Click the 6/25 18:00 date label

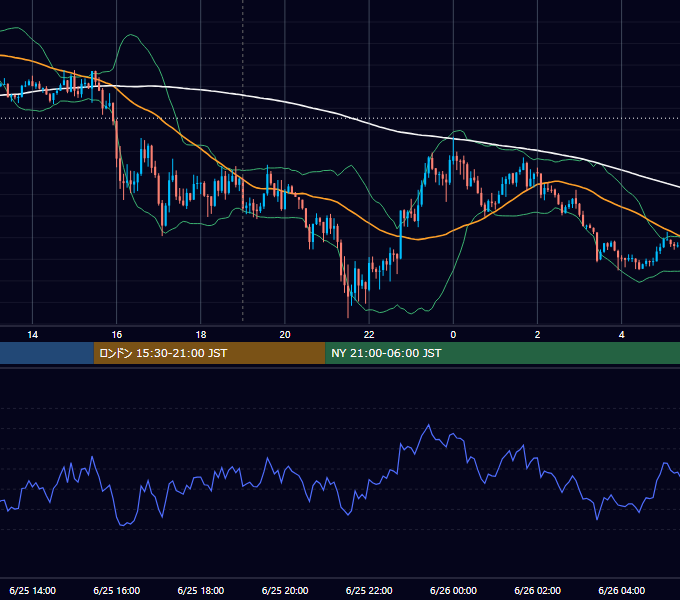[201, 590]
